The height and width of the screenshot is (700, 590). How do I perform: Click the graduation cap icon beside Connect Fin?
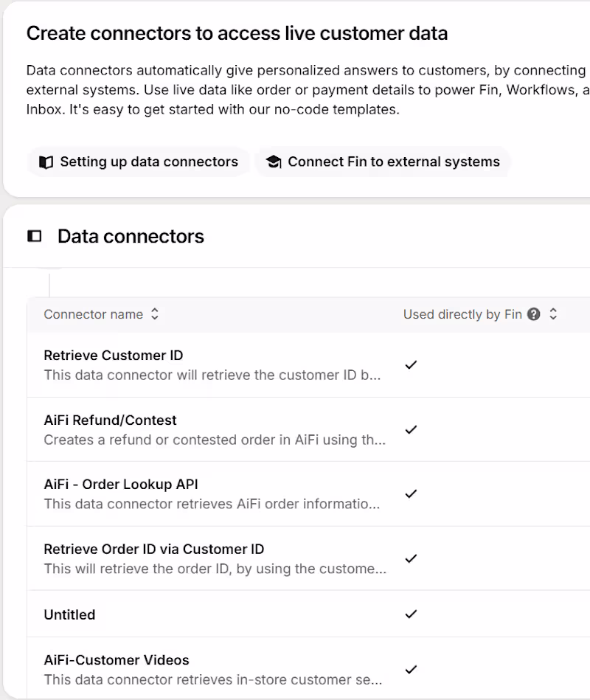coord(274,162)
